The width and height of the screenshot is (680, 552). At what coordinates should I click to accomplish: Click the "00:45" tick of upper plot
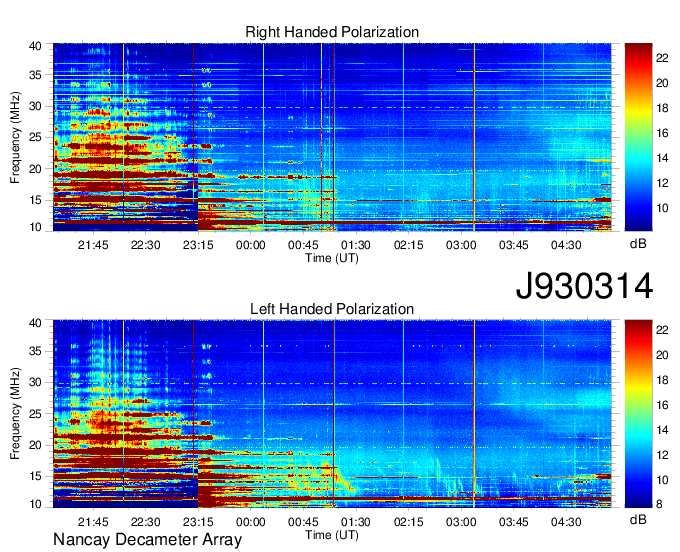coord(303,245)
